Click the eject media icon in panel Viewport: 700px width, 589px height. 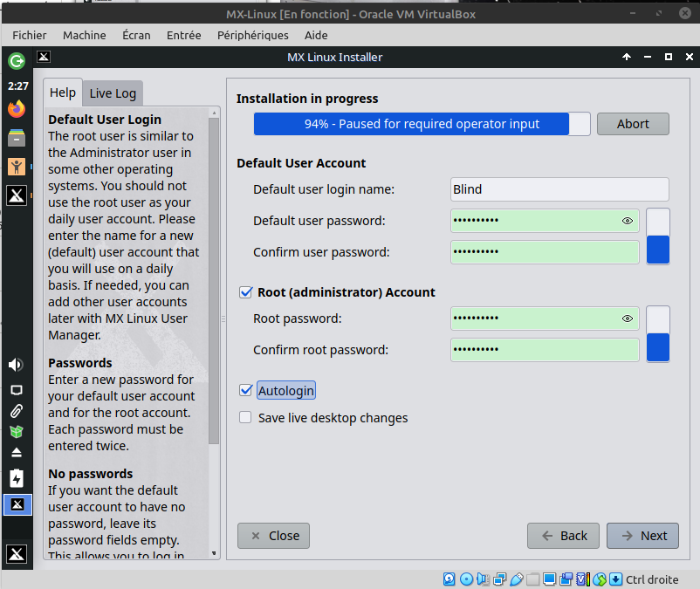(16, 453)
